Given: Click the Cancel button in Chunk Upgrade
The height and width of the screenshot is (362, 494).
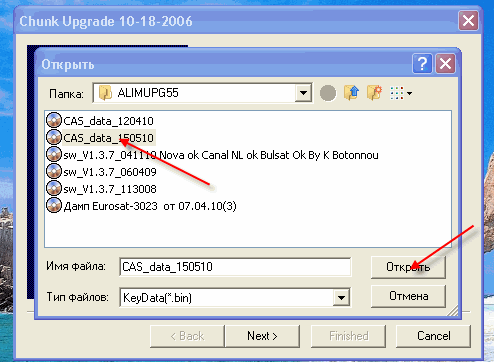Looking at the screenshot, I should point(433,336).
